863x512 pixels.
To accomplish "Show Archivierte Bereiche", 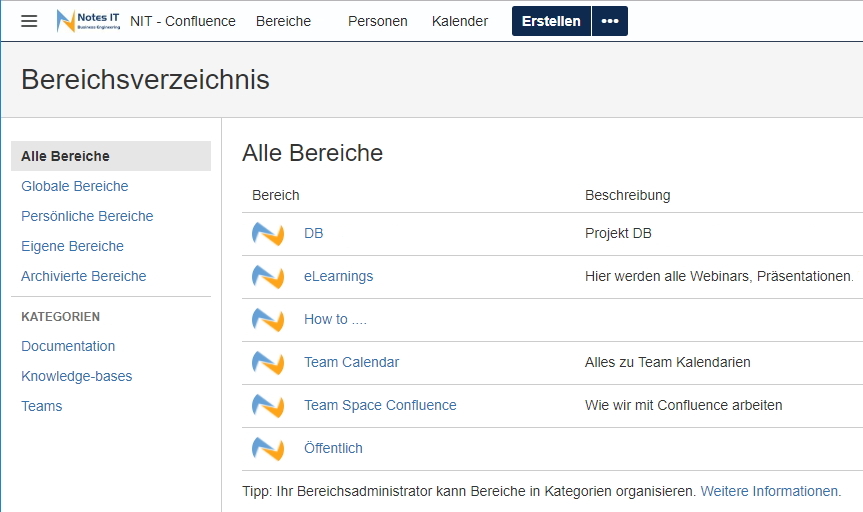I will tap(84, 276).
